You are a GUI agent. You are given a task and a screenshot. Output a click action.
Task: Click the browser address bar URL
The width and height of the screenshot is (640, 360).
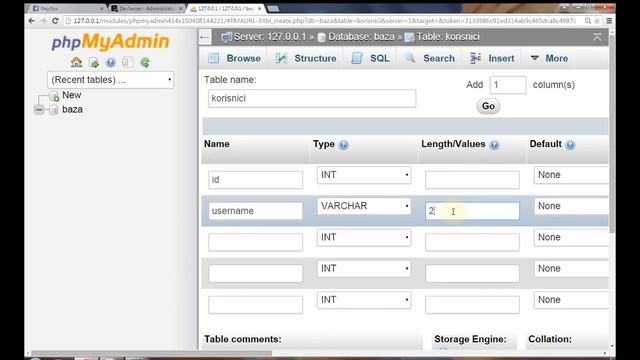324,20
